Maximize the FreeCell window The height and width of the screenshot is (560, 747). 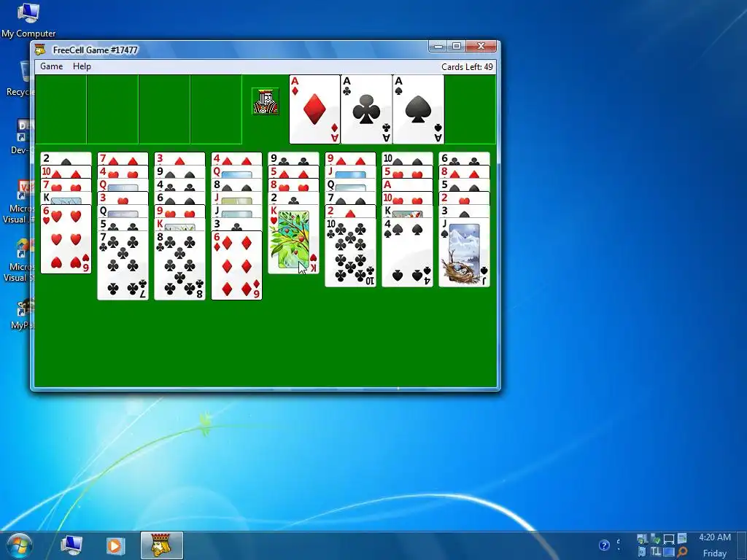(457, 46)
